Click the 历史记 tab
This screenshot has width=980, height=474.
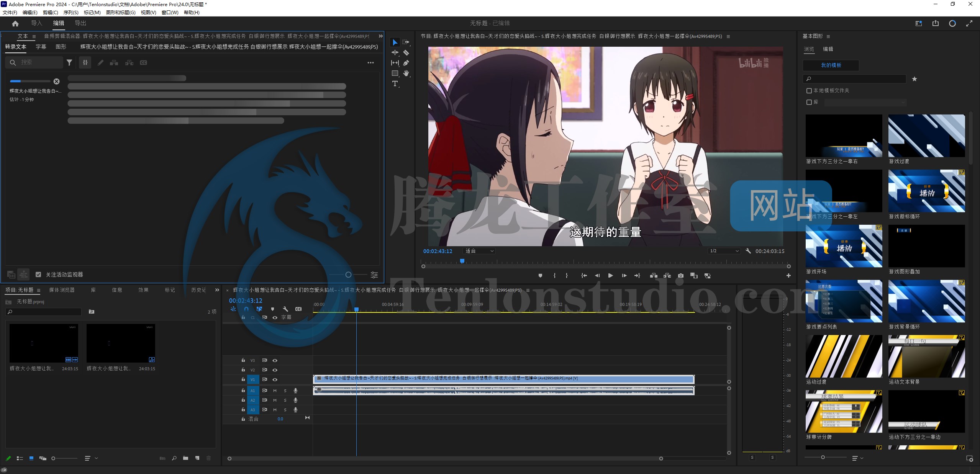(x=198, y=290)
